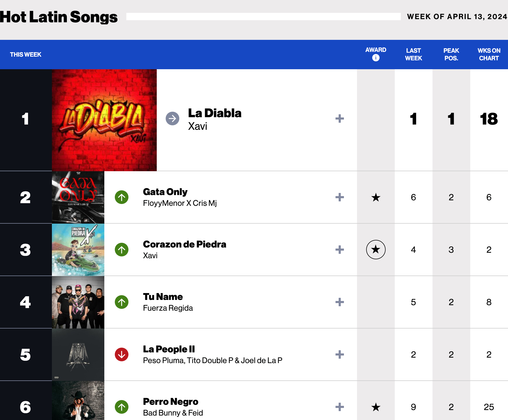Expand Perro Negro details via the plus icon
Screen dimensions: 508x420
[339, 407]
